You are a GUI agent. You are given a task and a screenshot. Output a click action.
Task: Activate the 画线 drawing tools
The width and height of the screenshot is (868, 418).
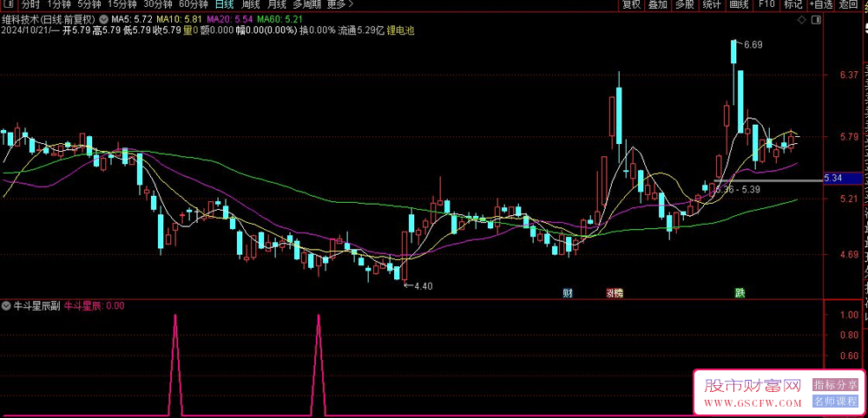pyautogui.click(x=739, y=5)
